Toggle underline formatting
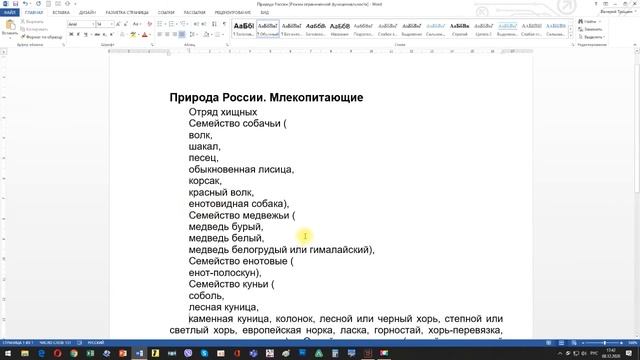Viewport: 640px width, 360px height. point(85,35)
